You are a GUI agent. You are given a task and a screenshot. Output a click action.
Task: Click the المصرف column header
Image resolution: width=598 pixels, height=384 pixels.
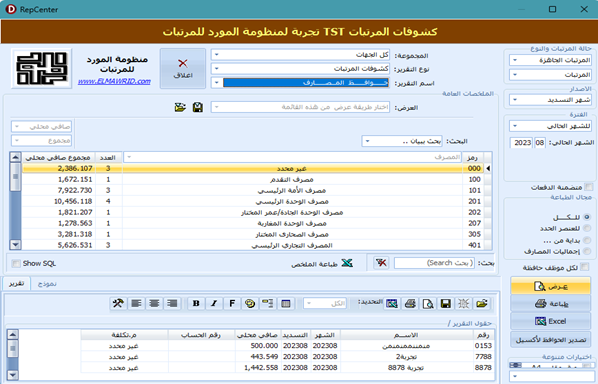pyautogui.click(x=292, y=157)
